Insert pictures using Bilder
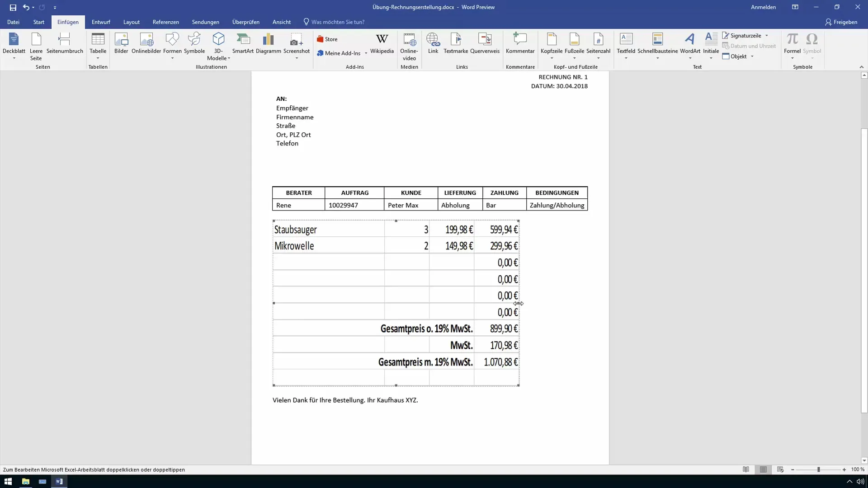 click(121, 44)
